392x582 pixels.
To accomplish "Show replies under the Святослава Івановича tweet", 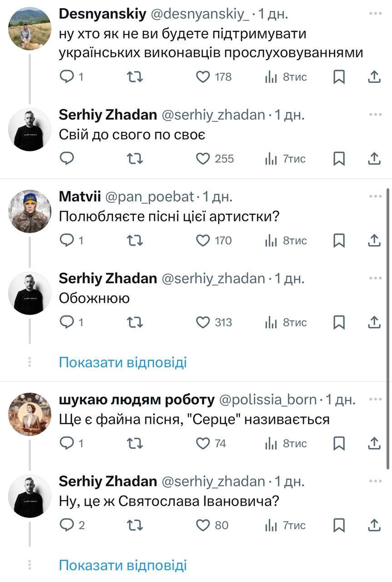I will coord(123,565).
